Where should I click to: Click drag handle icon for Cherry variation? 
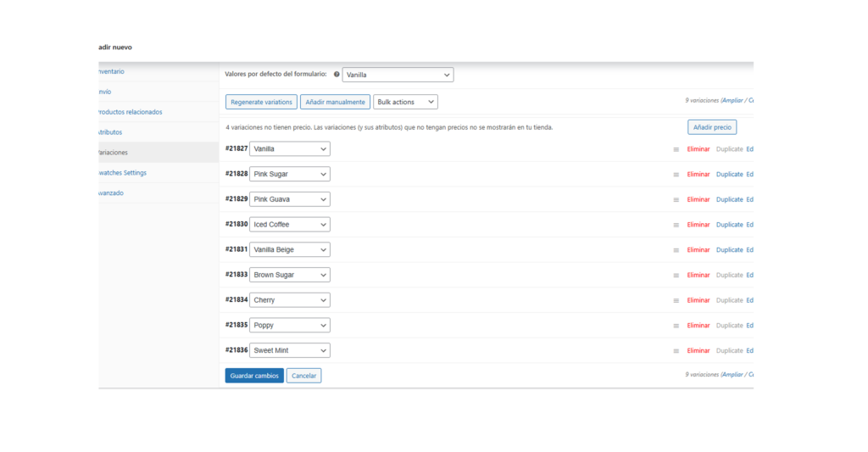point(676,300)
